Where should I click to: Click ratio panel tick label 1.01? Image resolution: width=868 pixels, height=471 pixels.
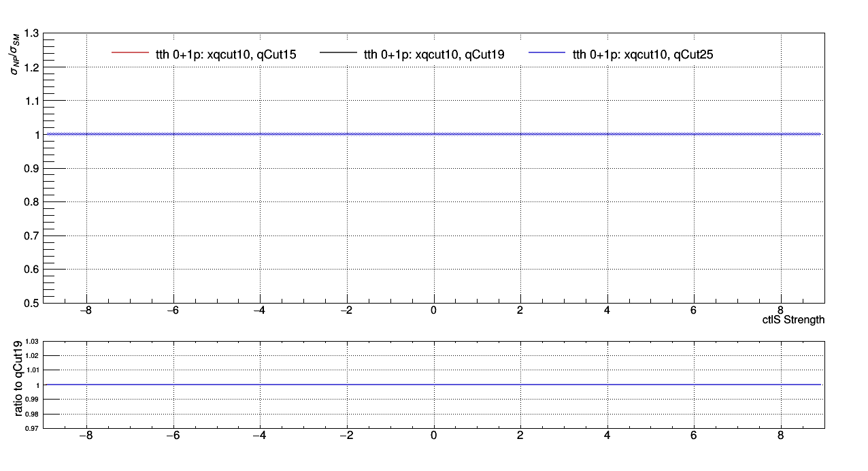(33, 370)
